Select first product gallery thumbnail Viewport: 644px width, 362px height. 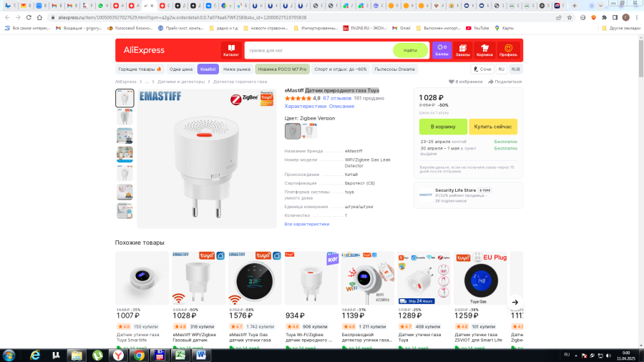pyautogui.click(x=125, y=98)
